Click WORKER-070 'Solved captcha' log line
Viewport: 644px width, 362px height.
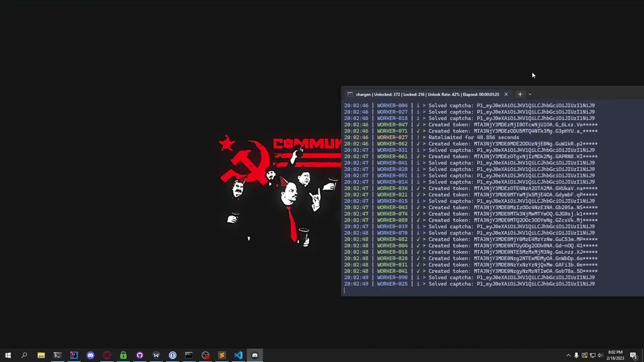click(469, 233)
